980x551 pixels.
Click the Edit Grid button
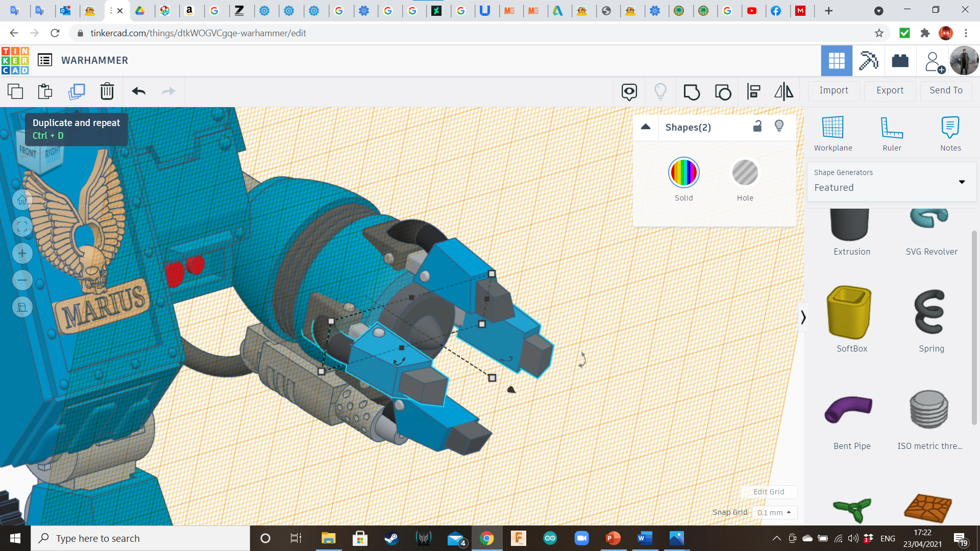(x=768, y=492)
